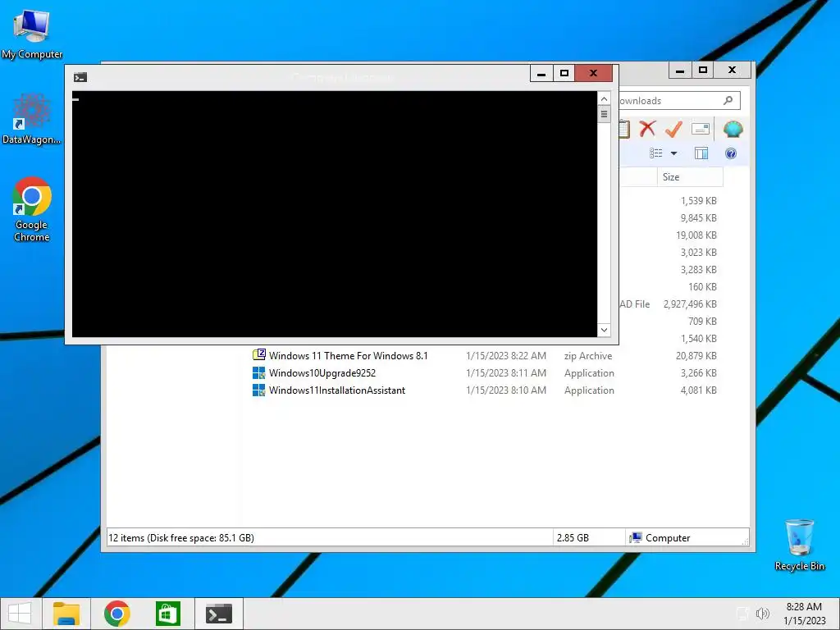Viewport: 840px width, 630px height.
Task: Close the command prompt window
Action: [593, 73]
